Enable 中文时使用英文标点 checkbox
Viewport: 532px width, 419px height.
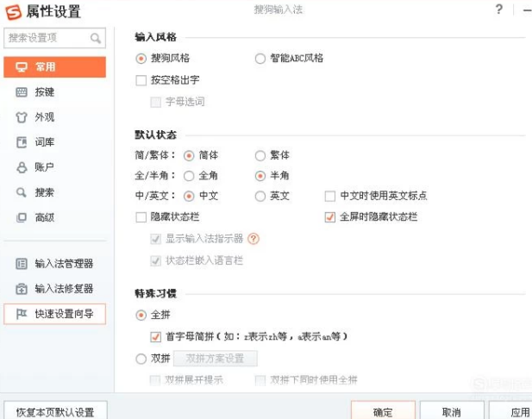tap(330, 196)
